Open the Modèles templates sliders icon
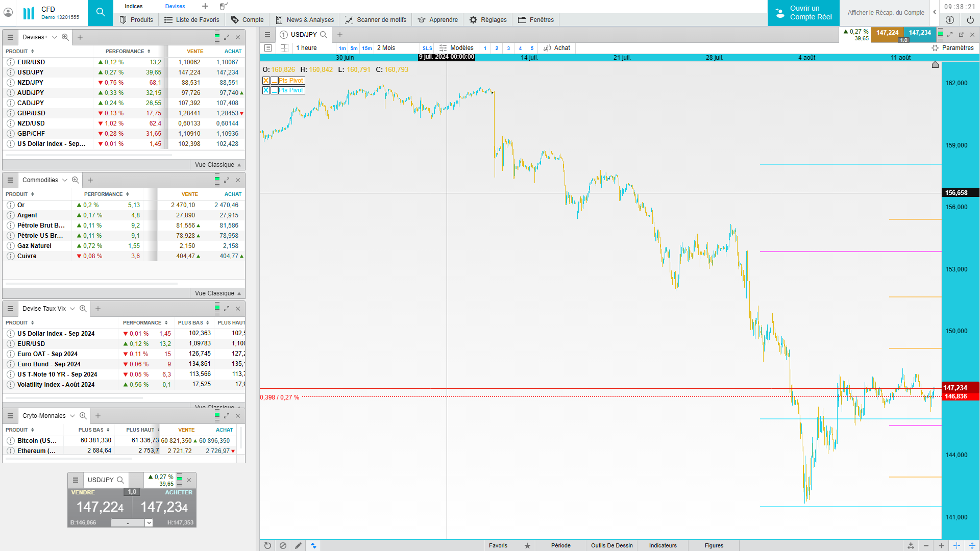The width and height of the screenshot is (980, 551). [x=443, y=48]
